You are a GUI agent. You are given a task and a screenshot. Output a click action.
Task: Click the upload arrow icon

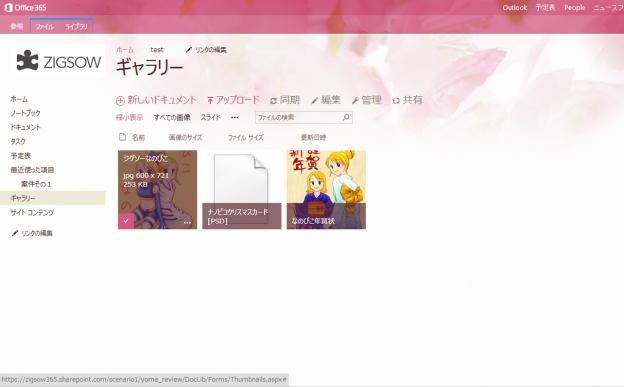[x=210, y=100]
